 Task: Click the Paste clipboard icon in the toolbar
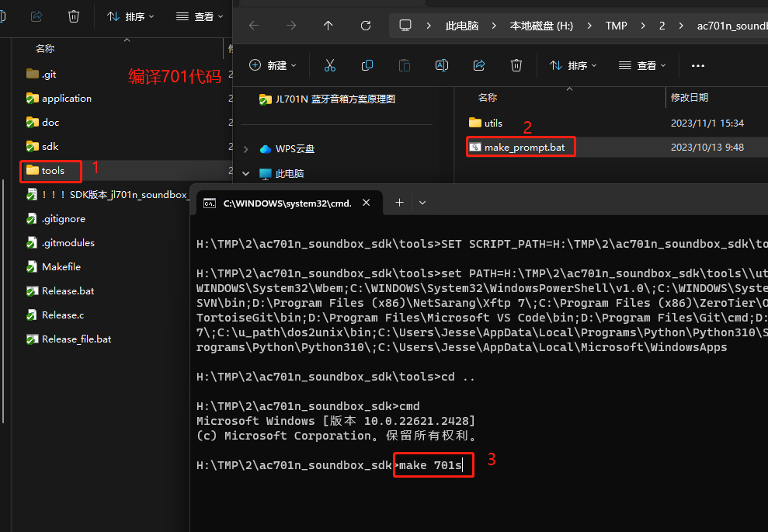point(404,65)
